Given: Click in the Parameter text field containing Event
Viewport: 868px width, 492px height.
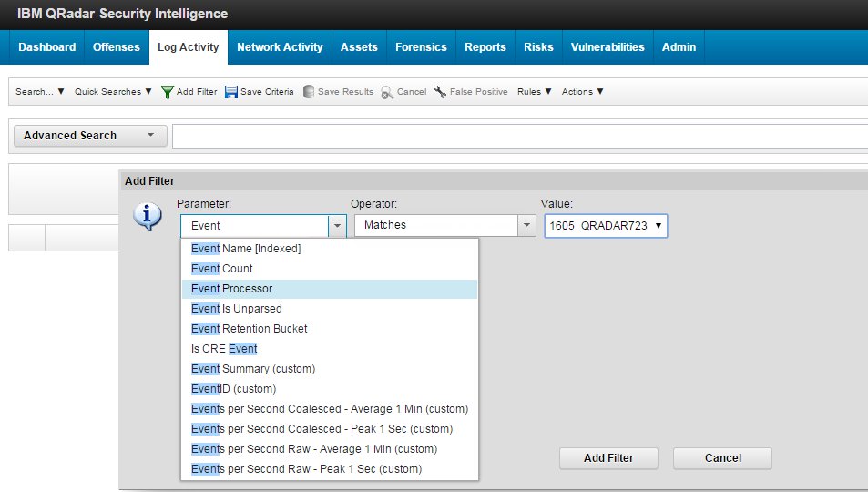Looking at the screenshot, I should point(255,226).
